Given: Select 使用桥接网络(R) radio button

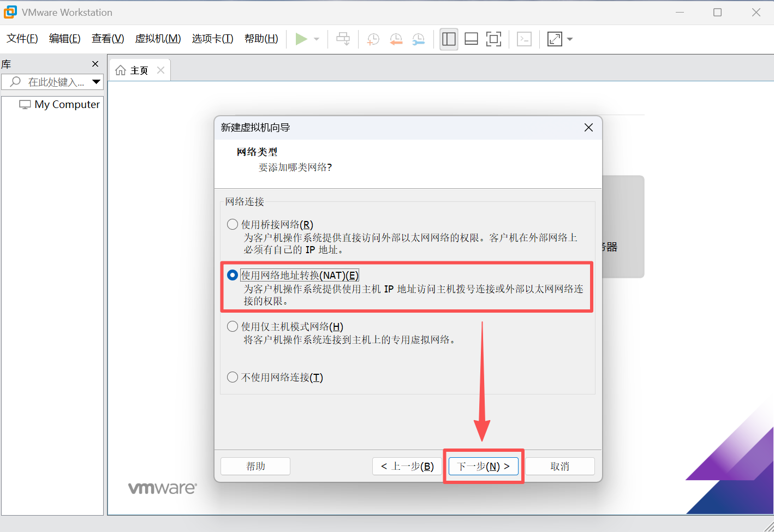Looking at the screenshot, I should coord(233,224).
